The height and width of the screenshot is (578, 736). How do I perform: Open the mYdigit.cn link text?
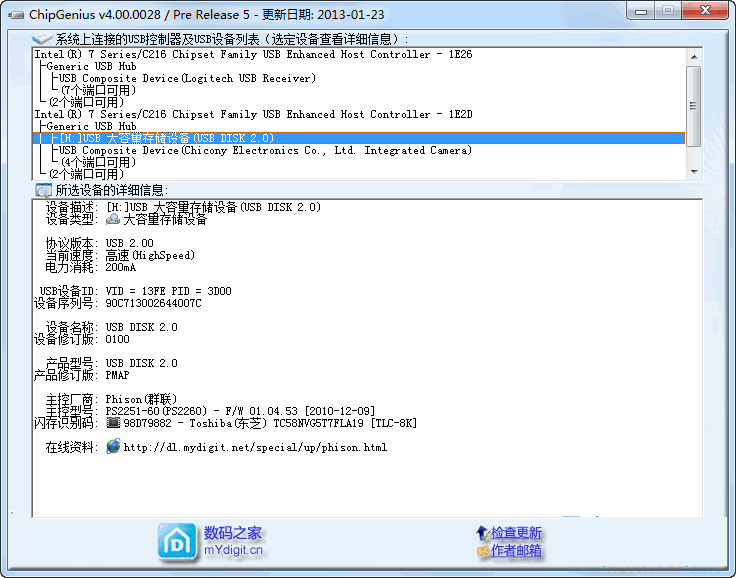pyautogui.click(x=233, y=550)
